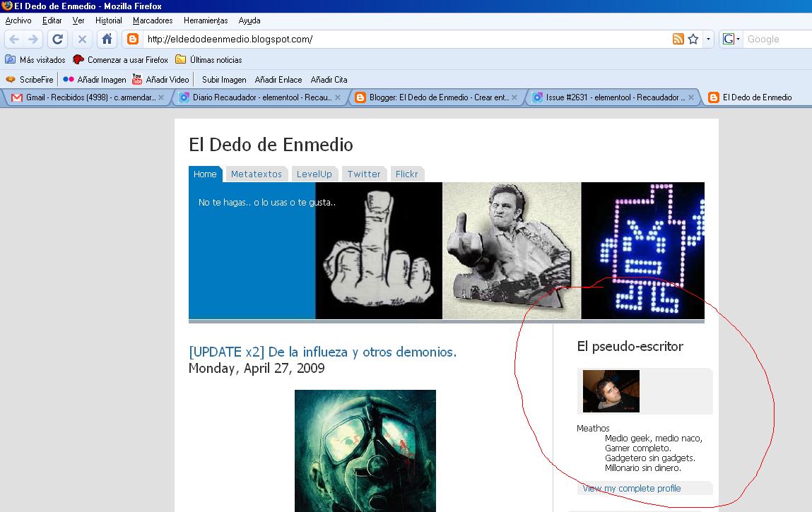Open the Ver menu
The height and width of the screenshot is (512, 812).
pyautogui.click(x=78, y=20)
